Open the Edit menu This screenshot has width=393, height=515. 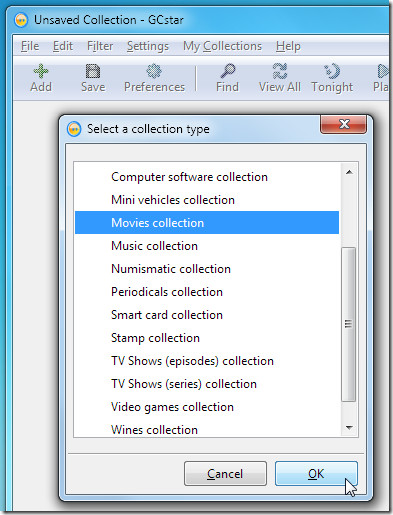coord(63,46)
